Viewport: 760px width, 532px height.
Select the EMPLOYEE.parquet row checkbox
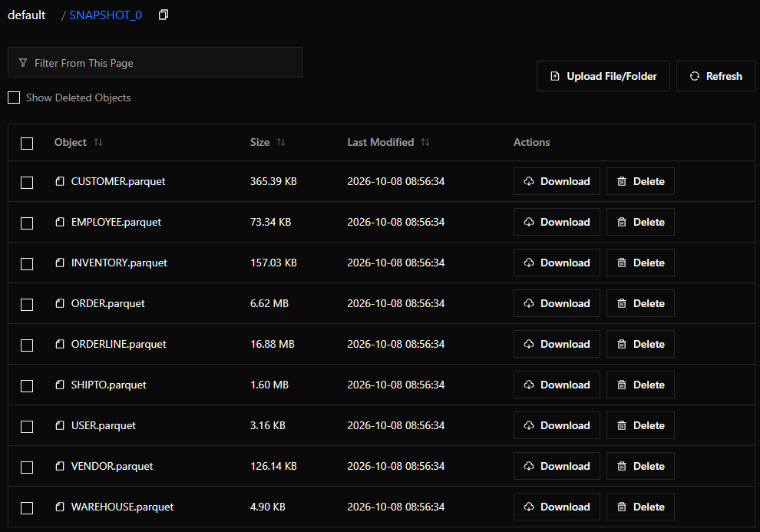click(x=27, y=223)
